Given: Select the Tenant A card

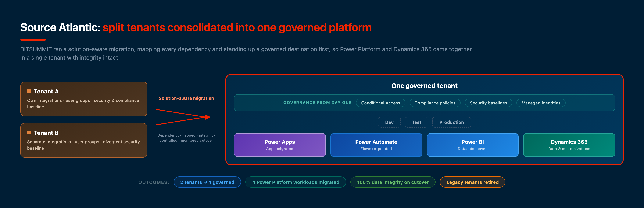Looking at the screenshot, I should [84, 99].
